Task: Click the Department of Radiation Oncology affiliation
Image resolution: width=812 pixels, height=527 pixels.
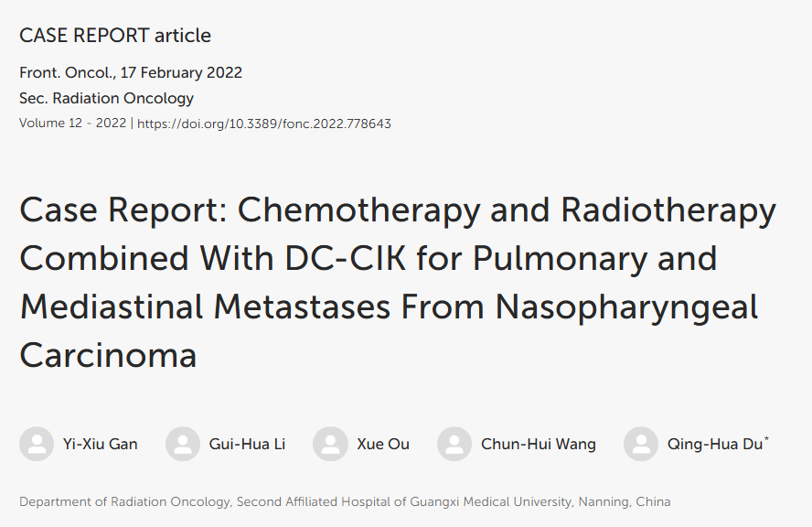Action: [x=126, y=501]
